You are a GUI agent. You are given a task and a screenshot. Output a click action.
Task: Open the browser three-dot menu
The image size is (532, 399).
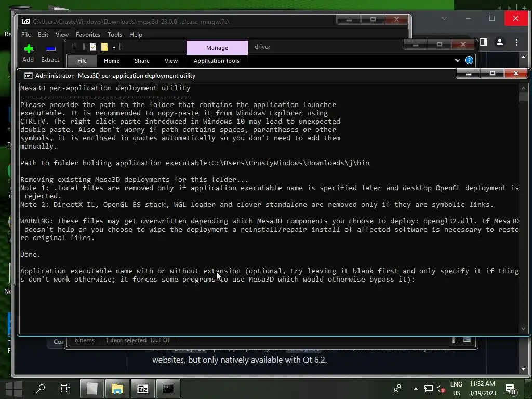[516, 42]
